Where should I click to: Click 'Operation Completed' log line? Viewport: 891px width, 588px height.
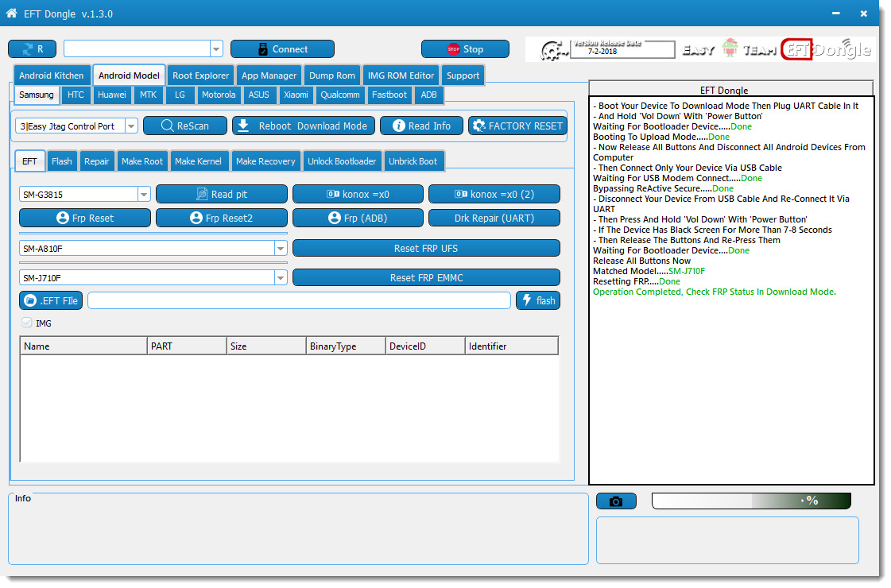pyautogui.click(x=715, y=292)
